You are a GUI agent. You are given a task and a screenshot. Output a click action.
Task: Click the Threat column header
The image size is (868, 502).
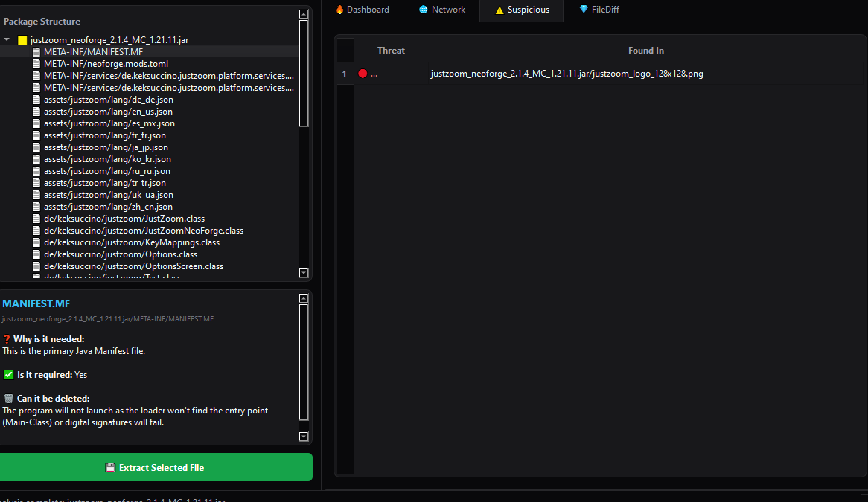click(391, 51)
